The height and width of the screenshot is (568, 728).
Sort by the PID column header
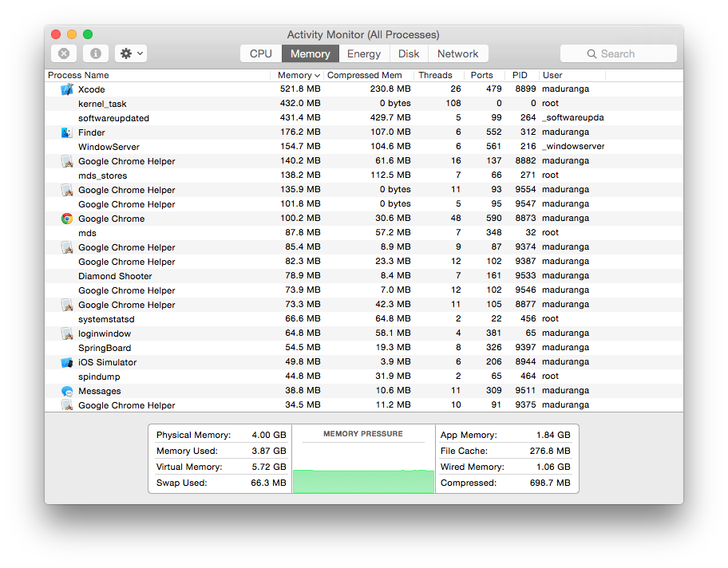click(x=521, y=75)
